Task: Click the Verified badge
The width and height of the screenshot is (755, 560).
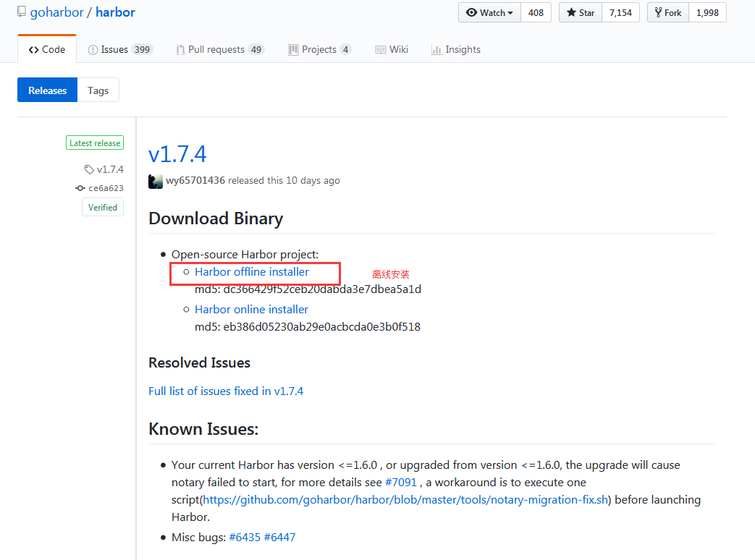Action: pos(103,208)
